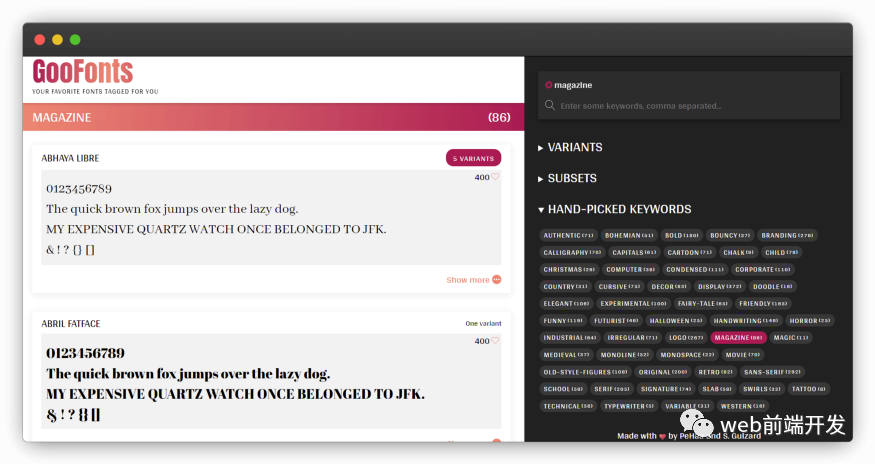Viewport: 875px width, 464px height.
Task: Select the Typewriter keyword
Action: pos(629,406)
